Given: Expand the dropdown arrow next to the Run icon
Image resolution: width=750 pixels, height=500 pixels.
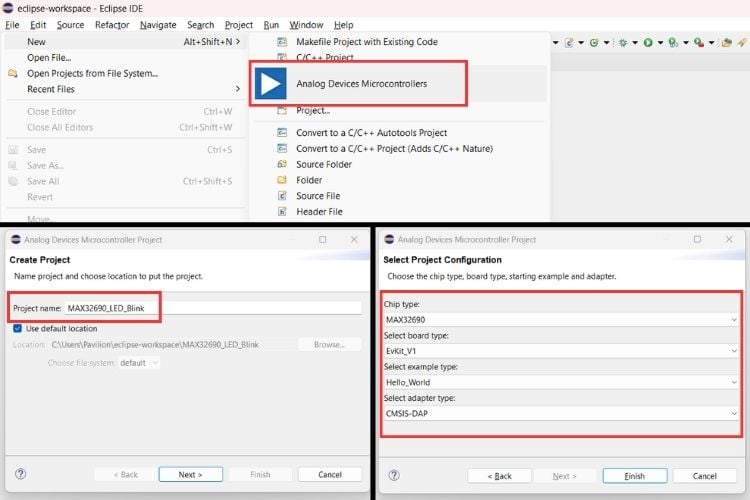Looking at the screenshot, I should [x=661, y=43].
